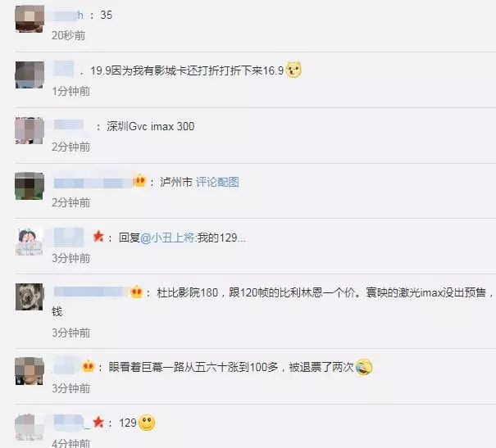Click the laughing-crying emoji after 被退票了两次

pyautogui.click(x=364, y=367)
